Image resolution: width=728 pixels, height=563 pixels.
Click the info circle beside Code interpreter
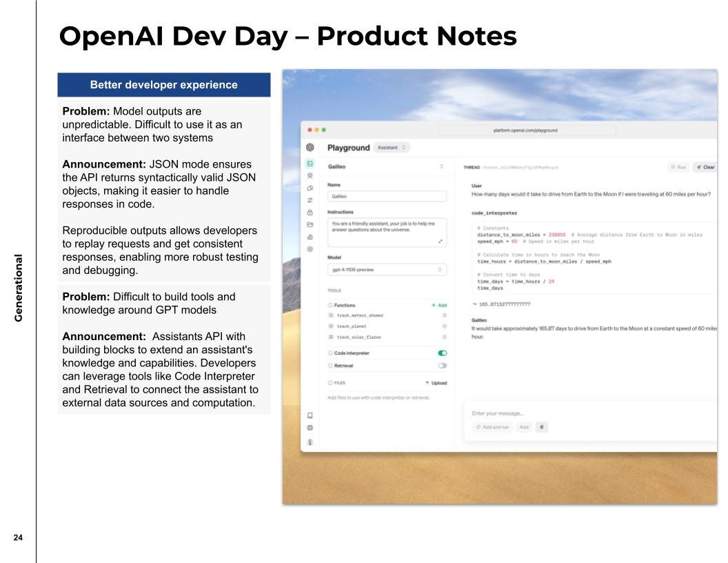(330, 353)
